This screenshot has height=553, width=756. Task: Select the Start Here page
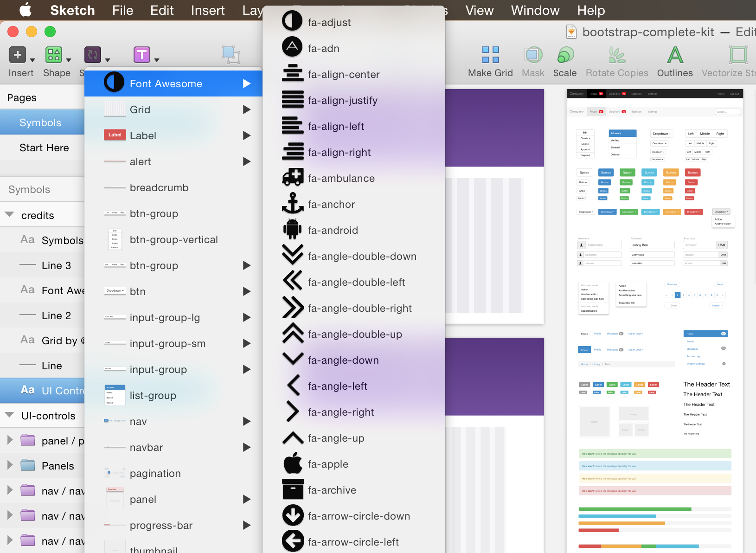(42, 148)
